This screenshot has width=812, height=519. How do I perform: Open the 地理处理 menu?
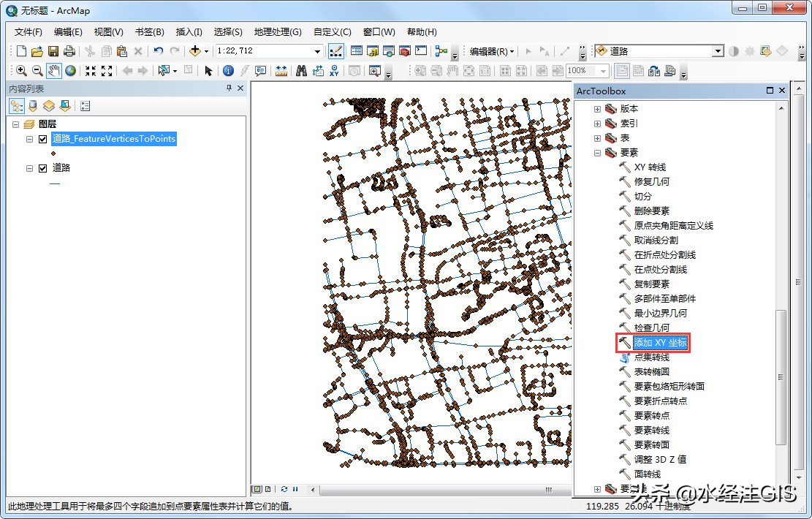(x=278, y=32)
